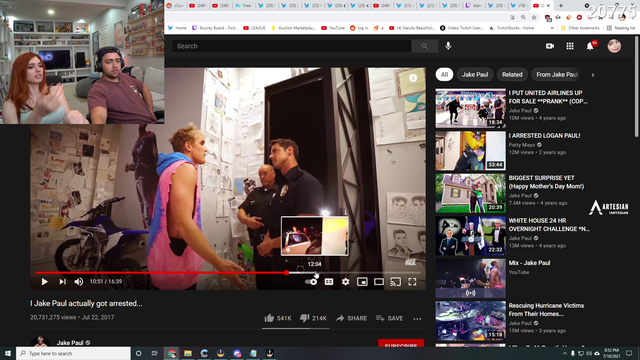Open the 'Auction Marketplac...' bookmark
The height and width of the screenshot is (360, 640).
point(293,28)
